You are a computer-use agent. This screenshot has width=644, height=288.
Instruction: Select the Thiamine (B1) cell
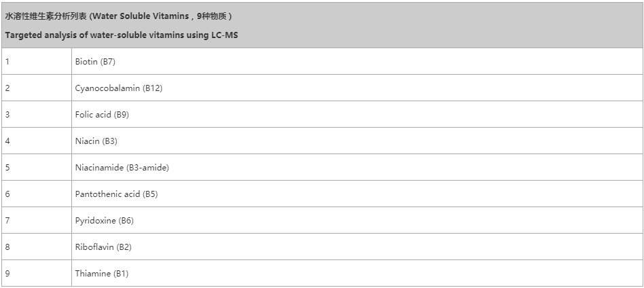click(102, 274)
